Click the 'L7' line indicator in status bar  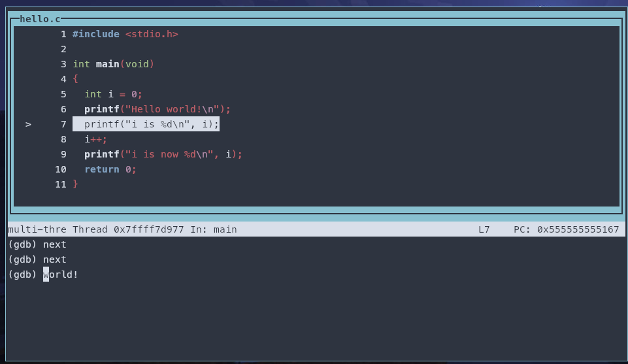(484, 229)
